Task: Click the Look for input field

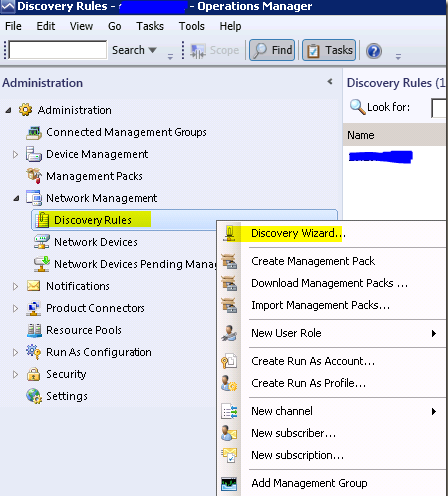Action: (439, 108)
